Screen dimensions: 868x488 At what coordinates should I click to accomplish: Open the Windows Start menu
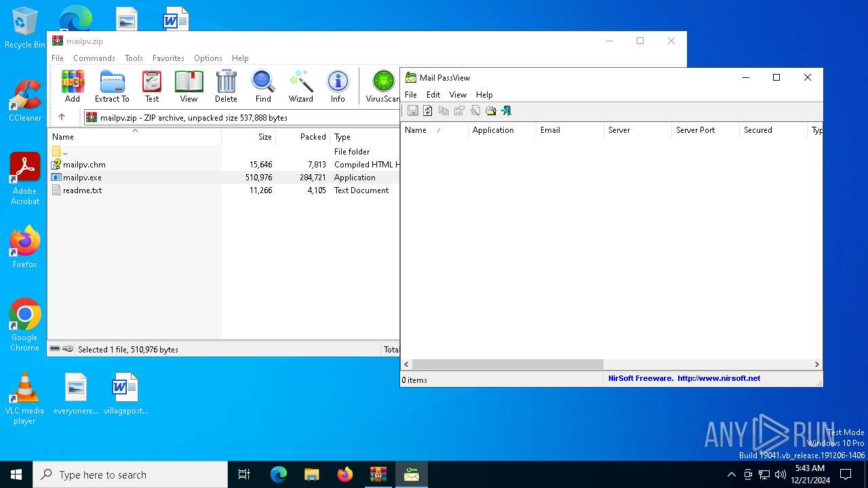point(16,474)
